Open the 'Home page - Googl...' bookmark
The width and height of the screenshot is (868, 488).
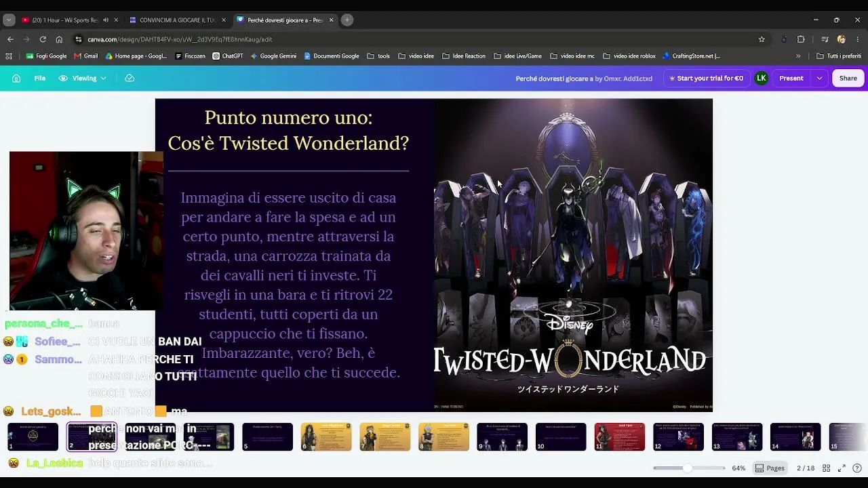coord(136,56)
